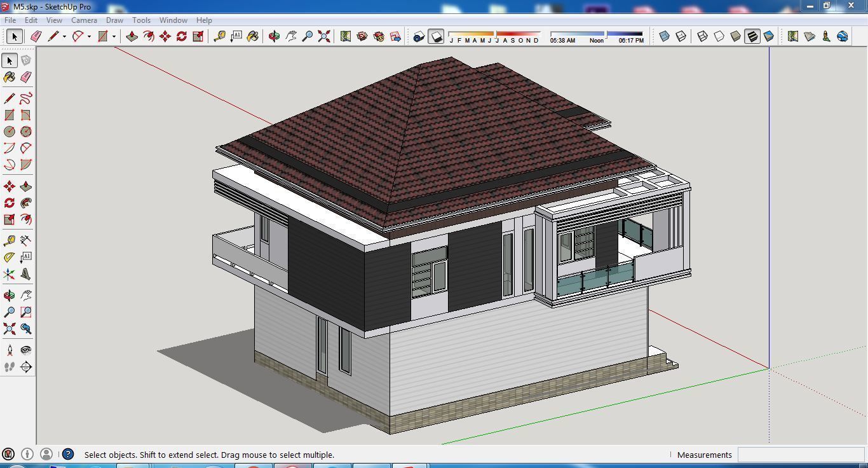The width and height of the screenshot is (868, 468).
Task: Choose the 3D Text tool
Action: (26, 274)
